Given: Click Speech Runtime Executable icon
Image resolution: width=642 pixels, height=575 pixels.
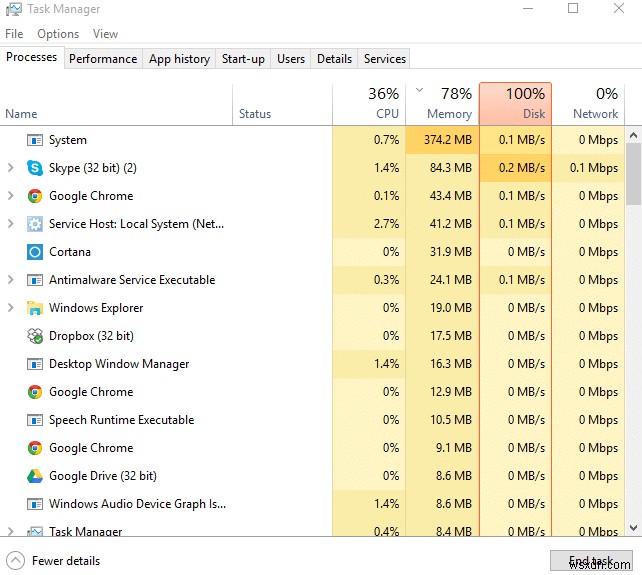Looking at the screenshot, I should click(35, 420).
